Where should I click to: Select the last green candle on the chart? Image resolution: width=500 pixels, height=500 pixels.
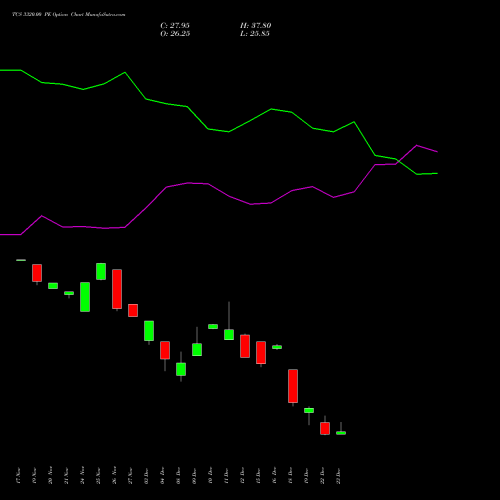(341, 433)
